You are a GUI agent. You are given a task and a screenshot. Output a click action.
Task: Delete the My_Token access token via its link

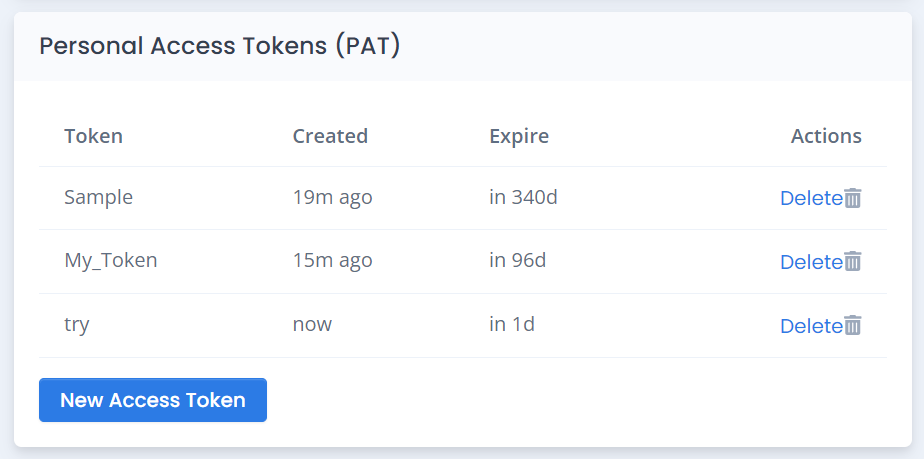(x=810, y=262)
